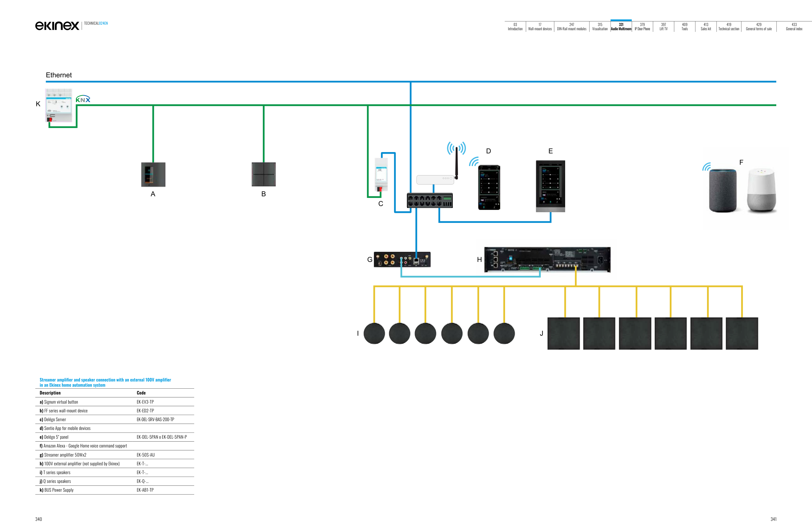Click the Sentio App smartphone image D
This screenshot has width=812, height=530.
(489, 187)
